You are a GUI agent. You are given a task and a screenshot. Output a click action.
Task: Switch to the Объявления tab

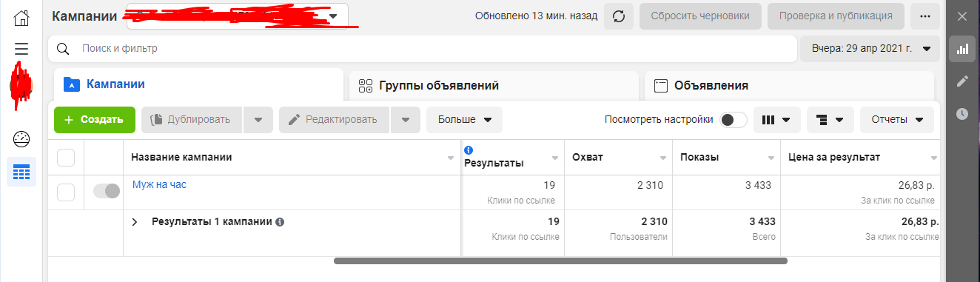(789, 85)
